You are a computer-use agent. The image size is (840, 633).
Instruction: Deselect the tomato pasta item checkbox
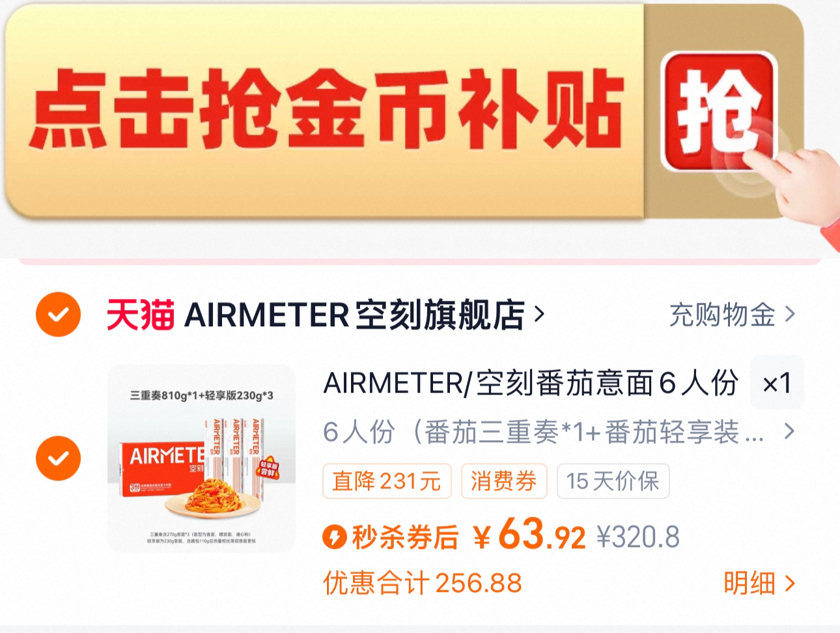pyautogui.click(x=58, y=458)
